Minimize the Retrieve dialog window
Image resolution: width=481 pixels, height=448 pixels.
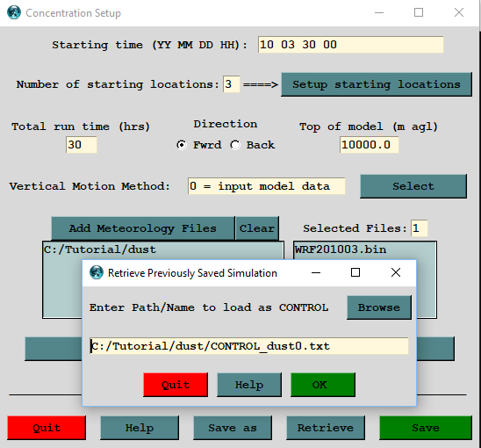pos(316,272)
